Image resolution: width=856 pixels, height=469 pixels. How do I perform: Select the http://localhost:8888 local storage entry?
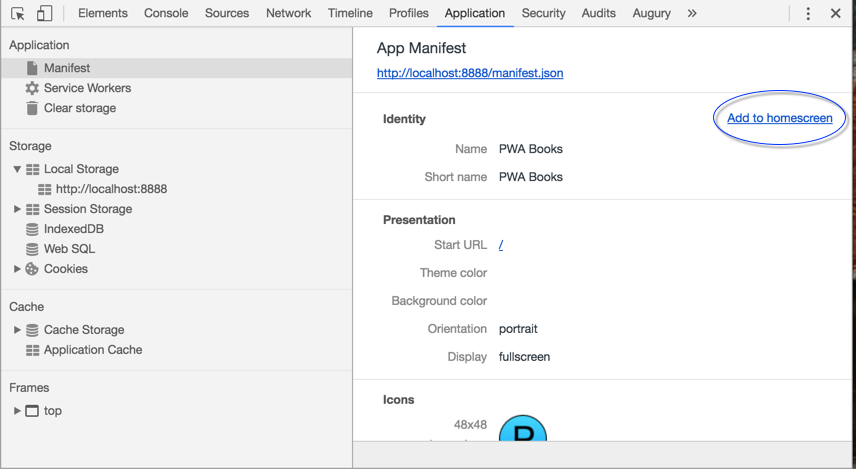[111, 189]
